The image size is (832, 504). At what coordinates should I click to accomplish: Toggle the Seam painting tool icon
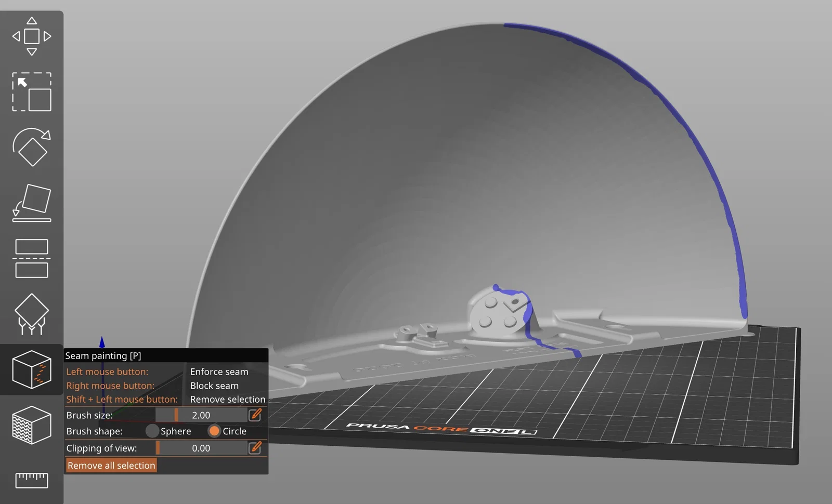[32, 369]
